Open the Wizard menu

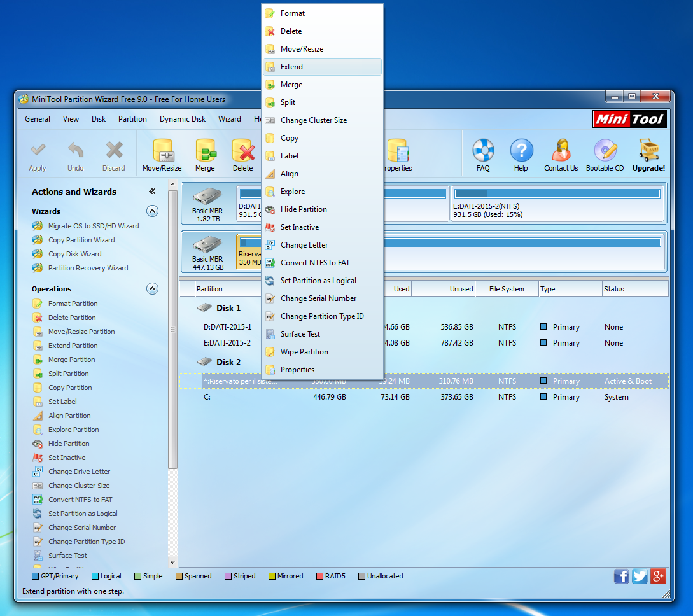(x=229, y=119)
